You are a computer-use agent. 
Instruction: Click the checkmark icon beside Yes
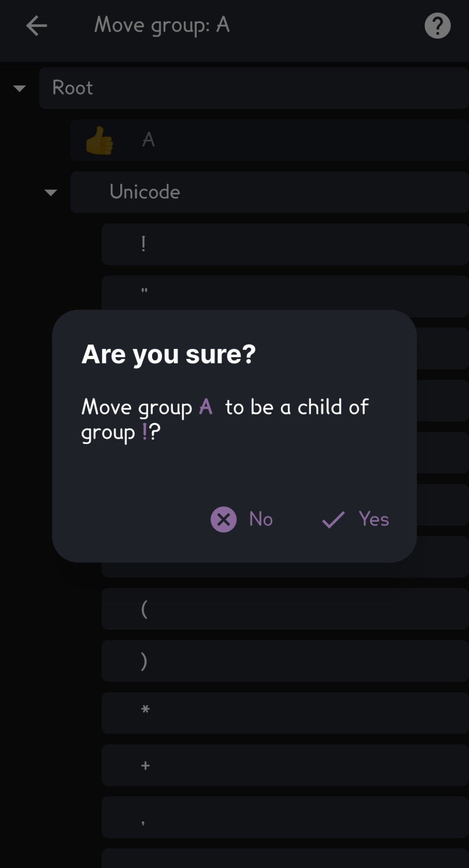click(333, 519)
